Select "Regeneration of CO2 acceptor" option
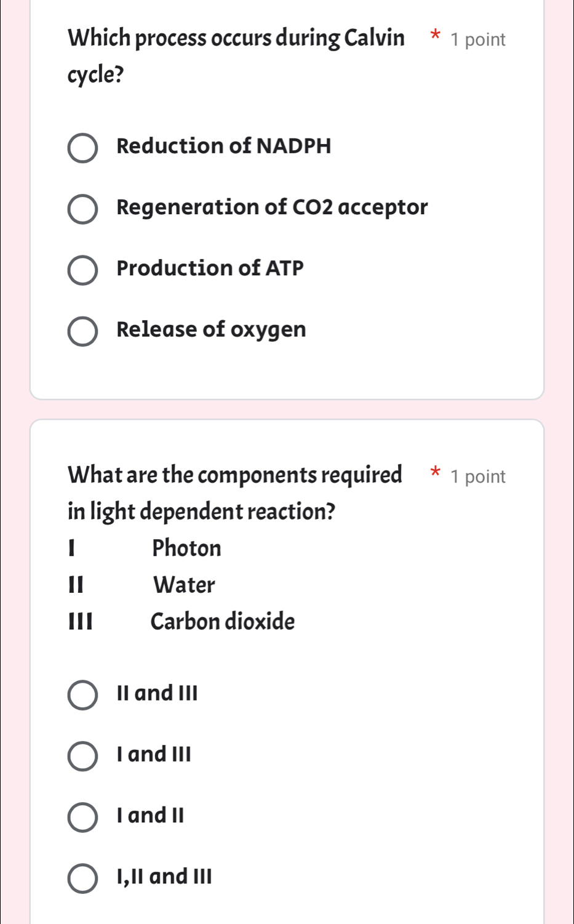 pyautogui.click(x=82, y=209)
